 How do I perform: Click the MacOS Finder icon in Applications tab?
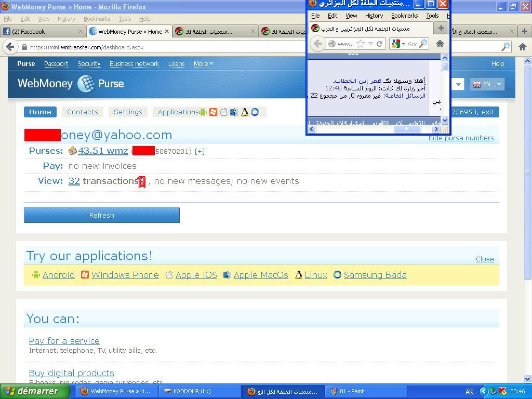234,112
